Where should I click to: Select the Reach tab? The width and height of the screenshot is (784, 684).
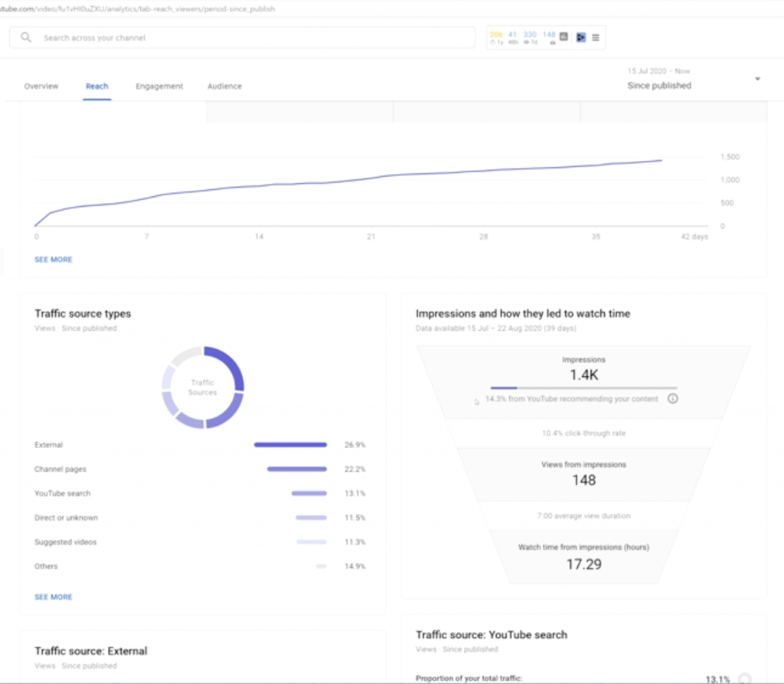[x=97, y=86]
